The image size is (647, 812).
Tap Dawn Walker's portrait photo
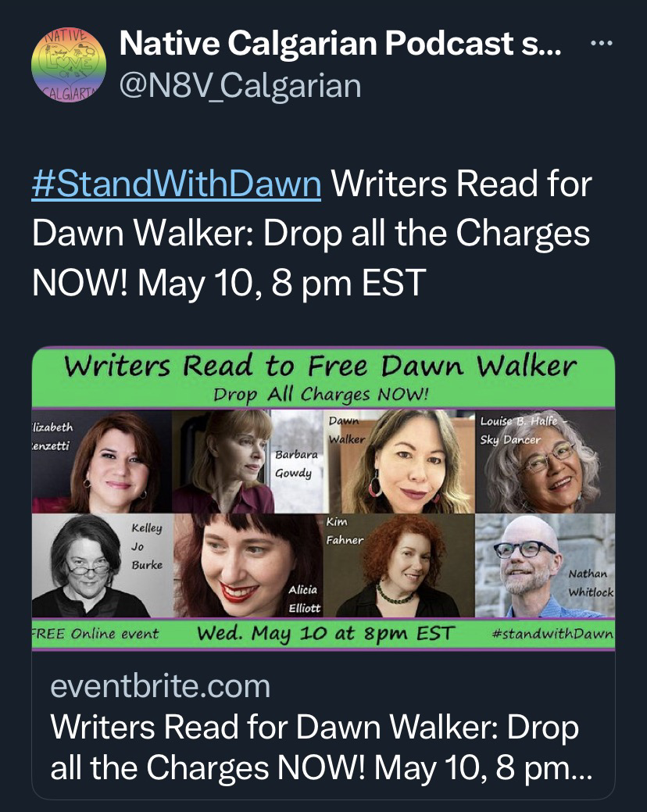pos(399,461)
